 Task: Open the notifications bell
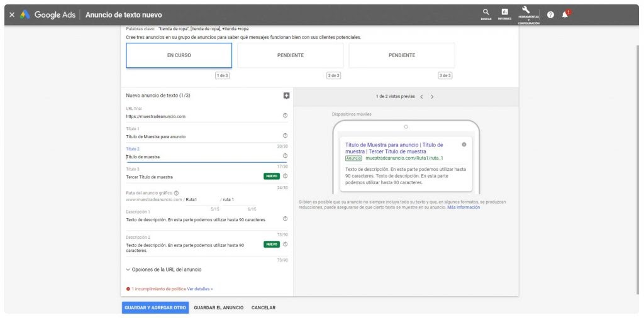565,14
